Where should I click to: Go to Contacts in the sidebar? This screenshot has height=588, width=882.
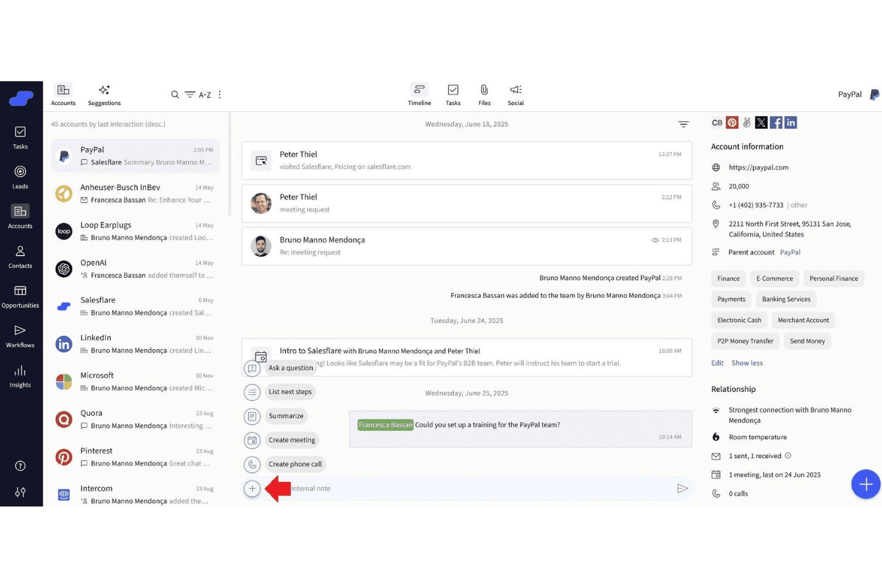point(20,257)
